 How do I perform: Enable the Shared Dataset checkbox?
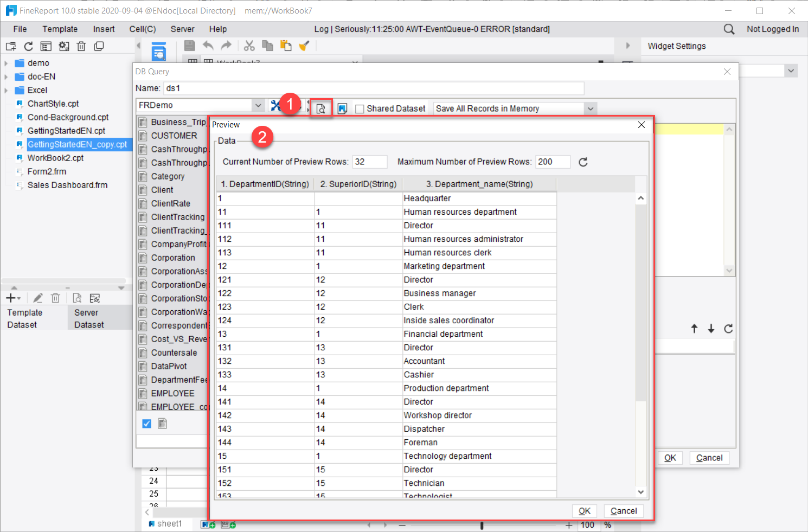360,108
